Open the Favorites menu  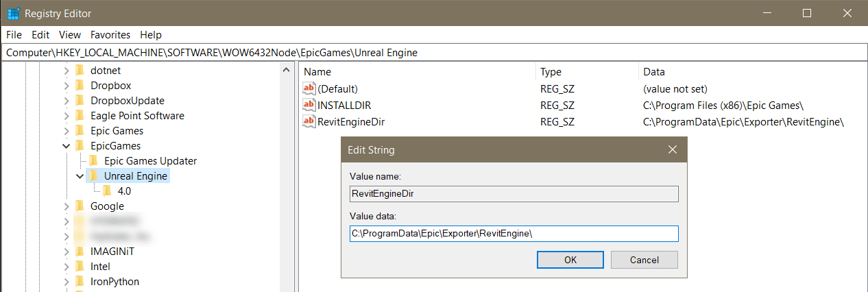tap(110, 35)
